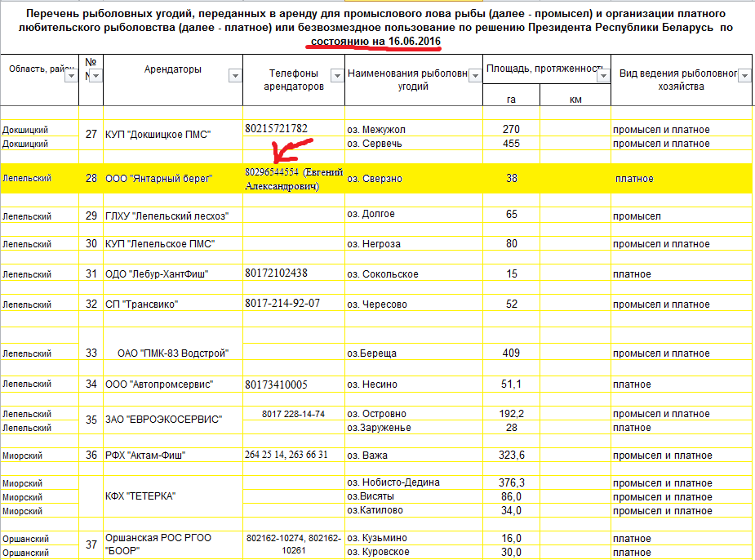Open the 'Площадь, протяженность' filter dropdown

coord(603,76)
